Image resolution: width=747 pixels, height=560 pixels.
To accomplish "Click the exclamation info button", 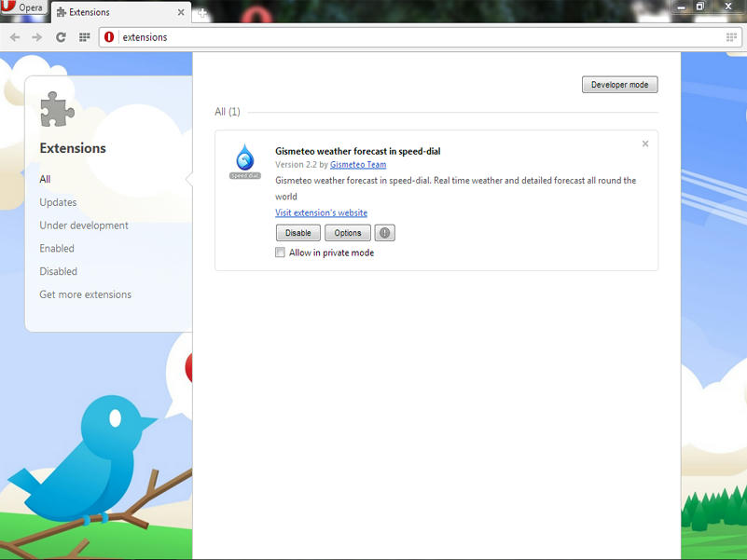I will (x=385, y=233).
